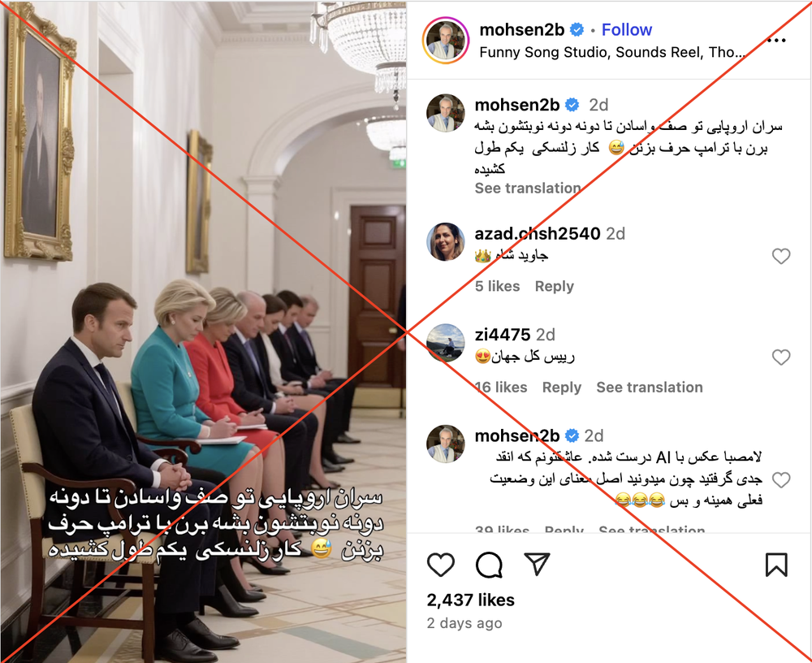Open three-dot more options menu

click(776, 41)
